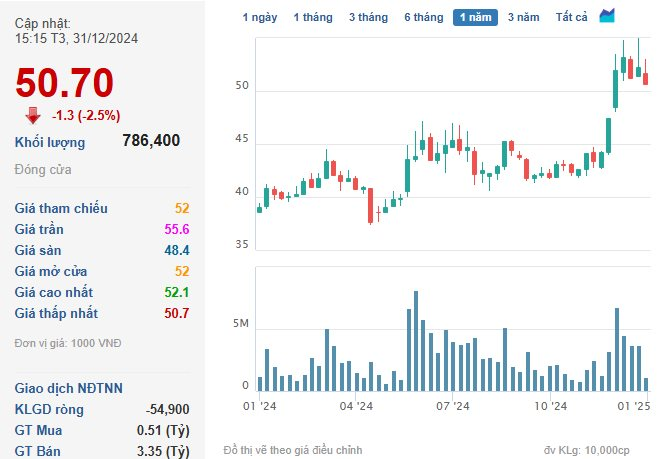This screenshot has width=657, height=459.
Task: Click the sell value 3.35 (Tỷ)
Action: coord(163,451)
